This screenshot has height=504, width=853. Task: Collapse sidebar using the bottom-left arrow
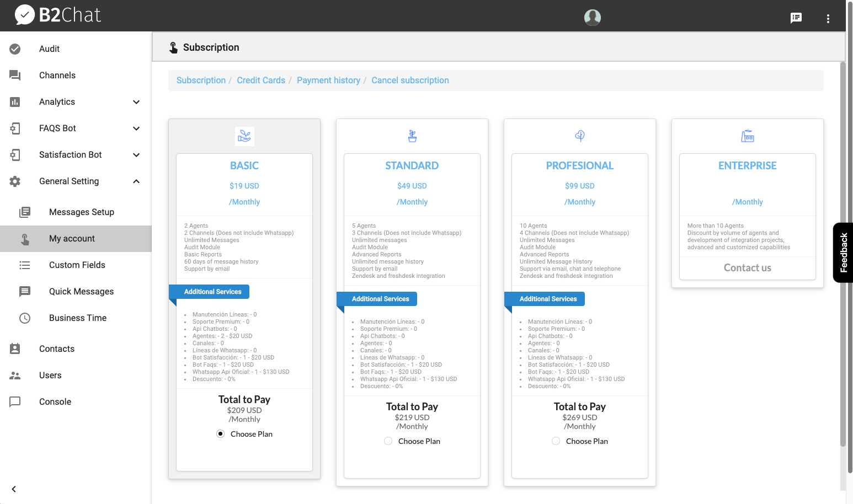click(x=14, y=489)
